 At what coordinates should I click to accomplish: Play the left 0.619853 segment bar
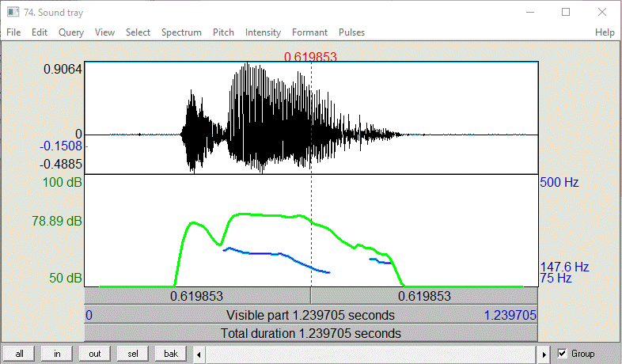(x=197, y=296)
